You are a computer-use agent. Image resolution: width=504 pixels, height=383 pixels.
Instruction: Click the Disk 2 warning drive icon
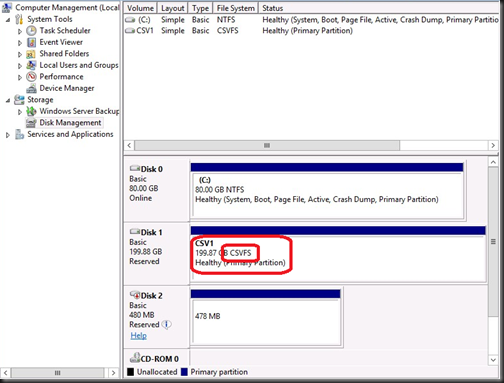pyautogui.click(x=135, y=295)
